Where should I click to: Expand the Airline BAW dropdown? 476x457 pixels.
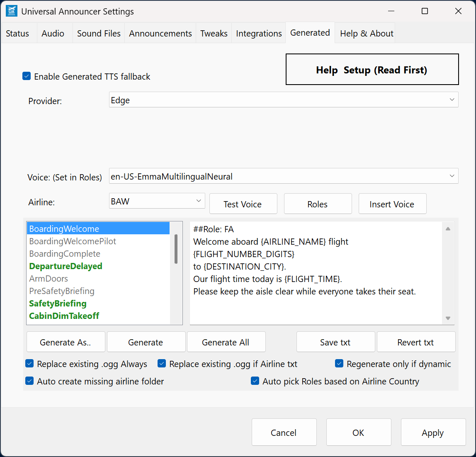(x=157, y=201)
